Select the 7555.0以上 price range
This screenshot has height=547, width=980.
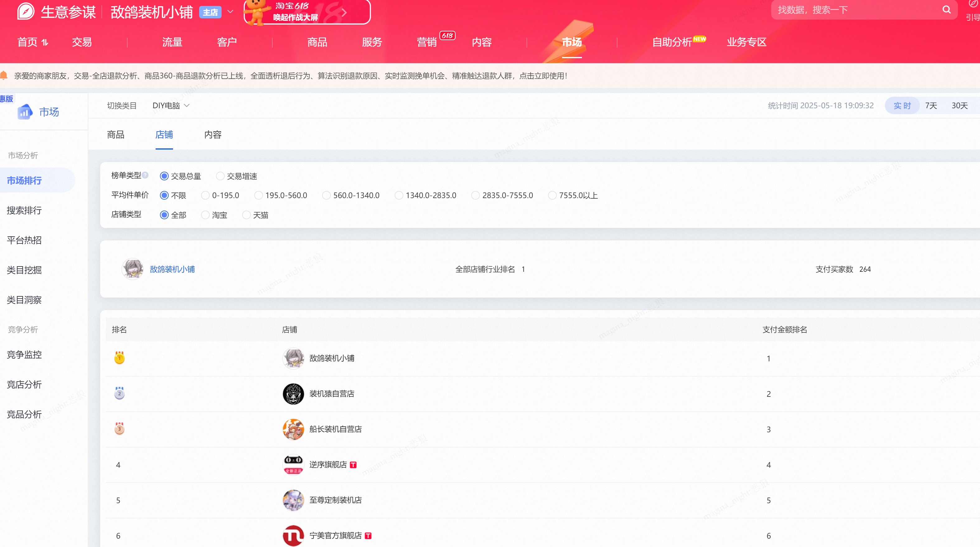[552, 195]
